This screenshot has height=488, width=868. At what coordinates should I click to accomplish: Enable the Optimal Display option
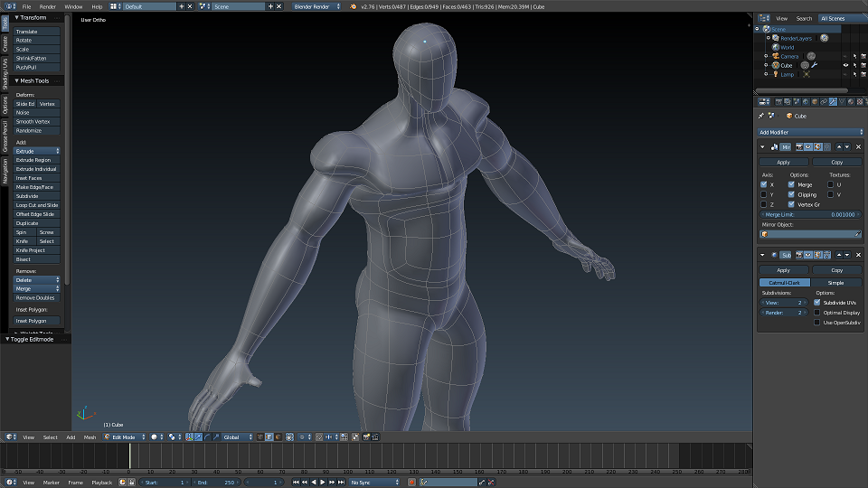pyautogui.click(x=817, y=313)
